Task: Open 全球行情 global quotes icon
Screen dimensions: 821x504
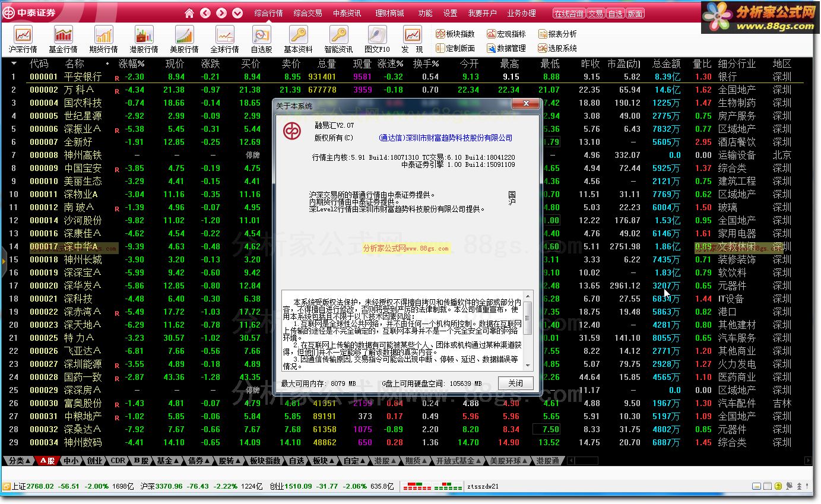Action: (x=224, y=40)
